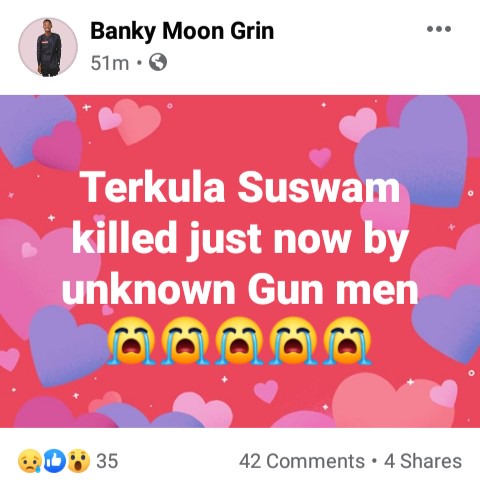Open the 42 Comments link
480x489 pixels.
tap(302, 461)
